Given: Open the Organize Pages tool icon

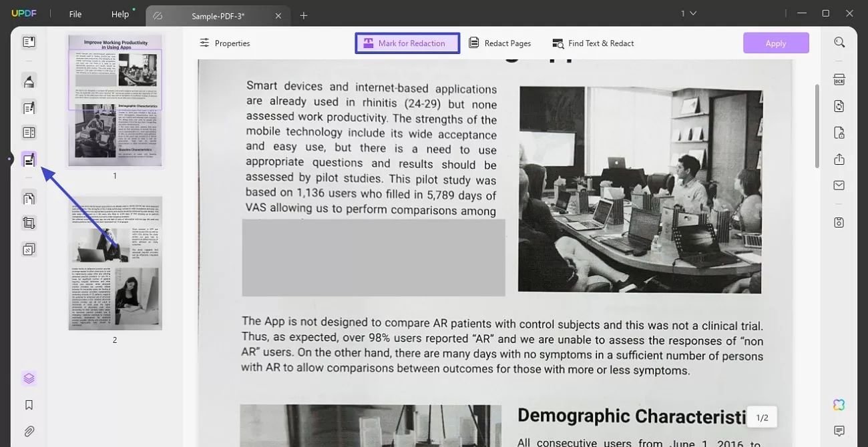Looking at the screenshot, I should [29, 198].
